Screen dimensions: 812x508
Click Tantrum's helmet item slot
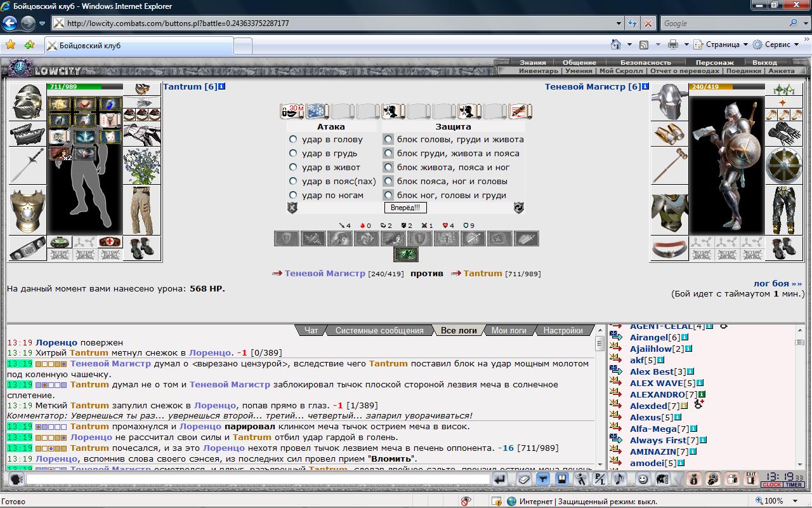coord(27,102)
